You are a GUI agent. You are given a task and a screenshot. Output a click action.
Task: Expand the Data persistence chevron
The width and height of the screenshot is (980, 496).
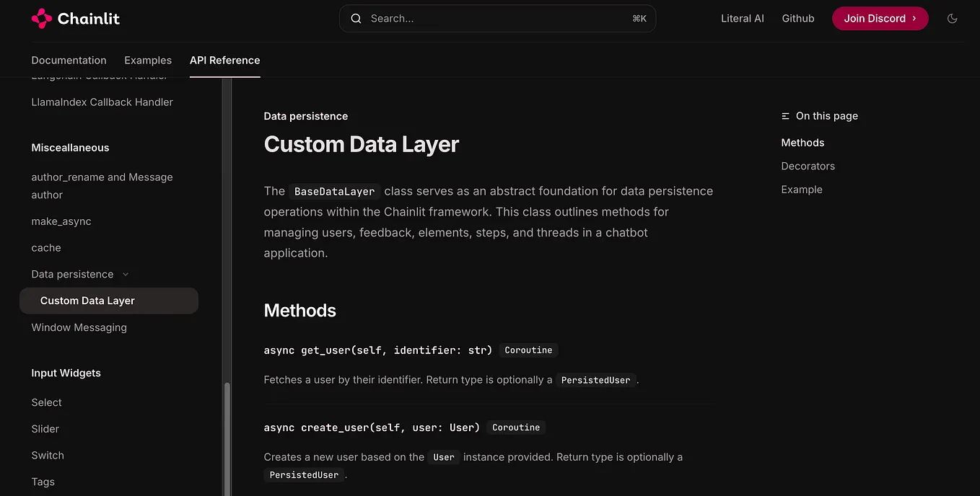(x=126, y=274)
